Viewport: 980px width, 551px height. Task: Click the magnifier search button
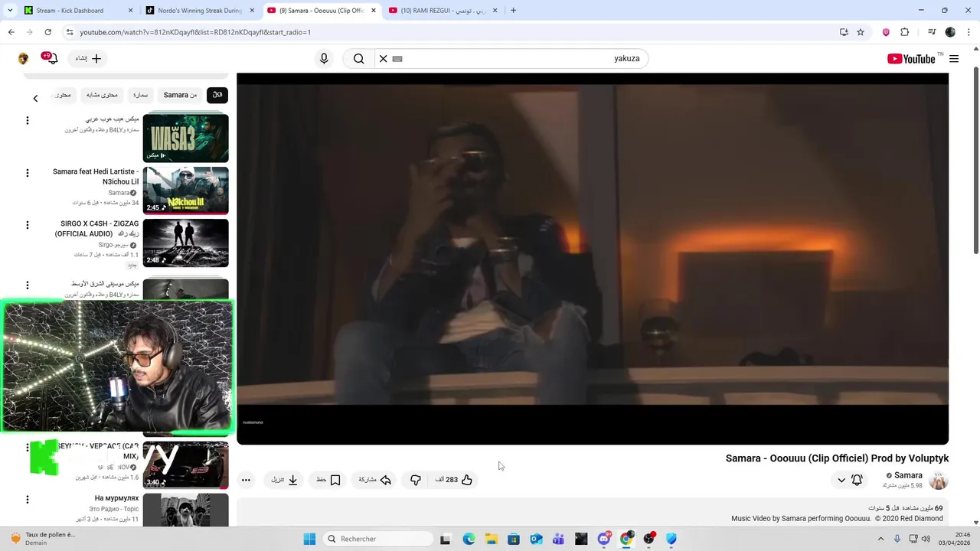(358, 59)
